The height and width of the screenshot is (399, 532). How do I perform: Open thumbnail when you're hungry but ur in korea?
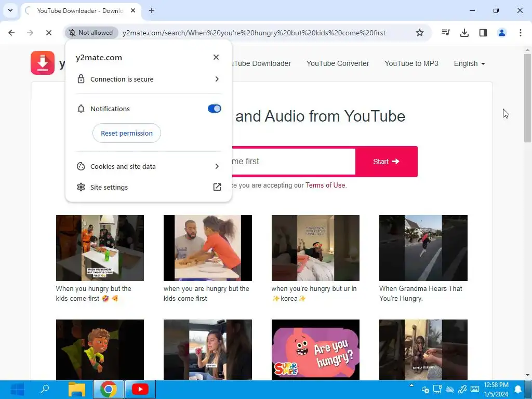(315, 248)
